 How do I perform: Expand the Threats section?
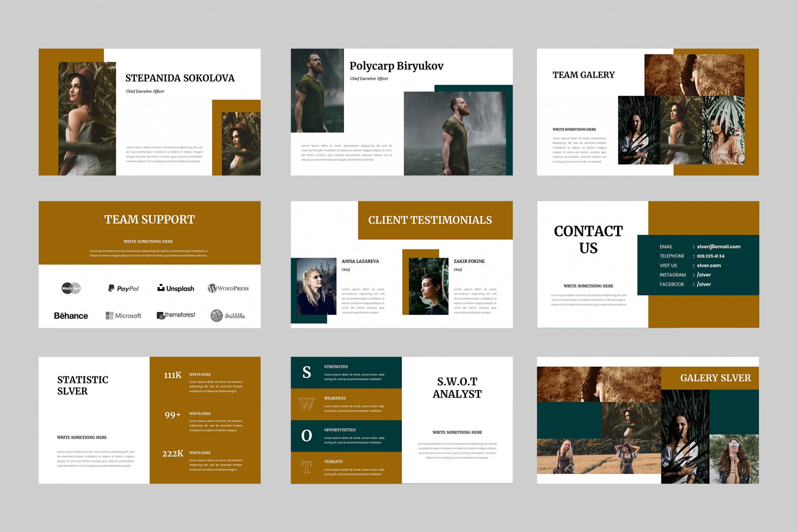346,467
